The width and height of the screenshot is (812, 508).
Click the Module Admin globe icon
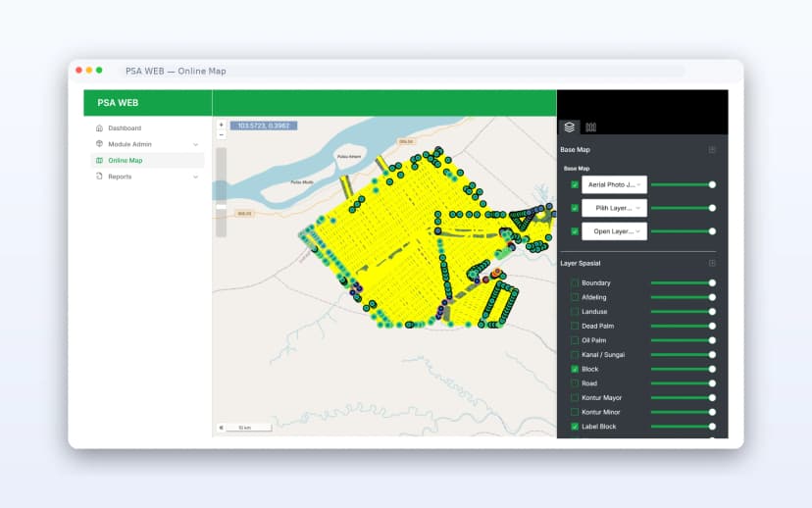[x=99, y=144]
